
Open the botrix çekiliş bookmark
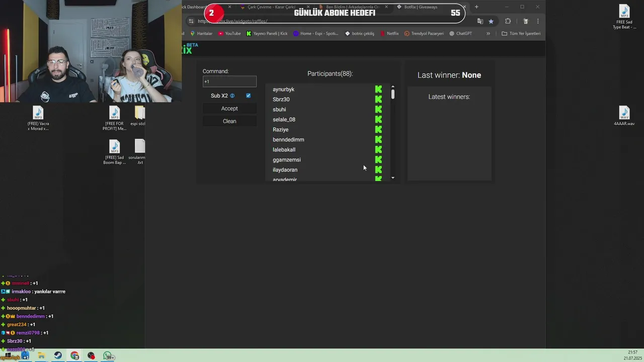click(x=360, y=34)
